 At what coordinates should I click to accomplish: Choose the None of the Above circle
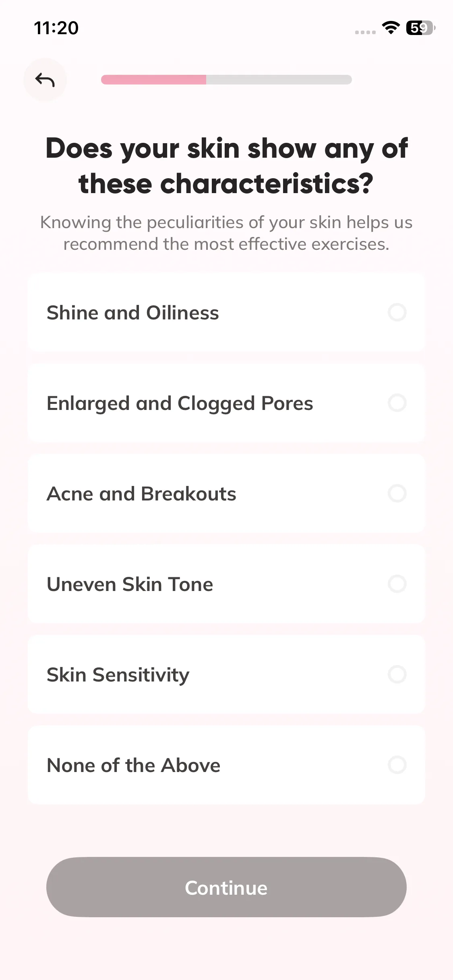point(397,765)
